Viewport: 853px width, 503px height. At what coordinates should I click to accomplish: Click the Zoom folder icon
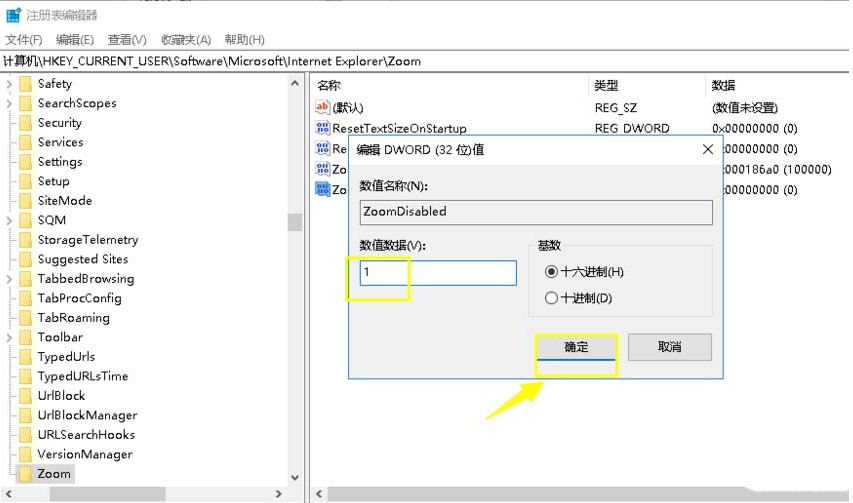[x=25, y=474]
